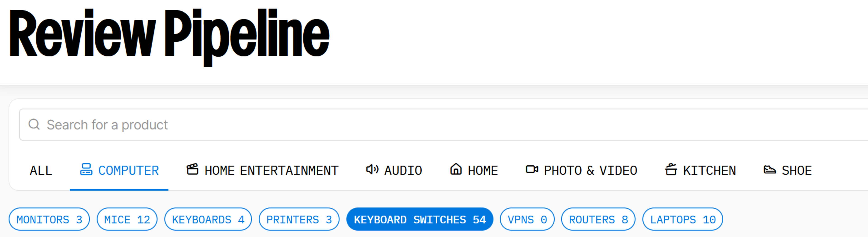Click the Home Entertainment clapperboard icon

point(192,169)
